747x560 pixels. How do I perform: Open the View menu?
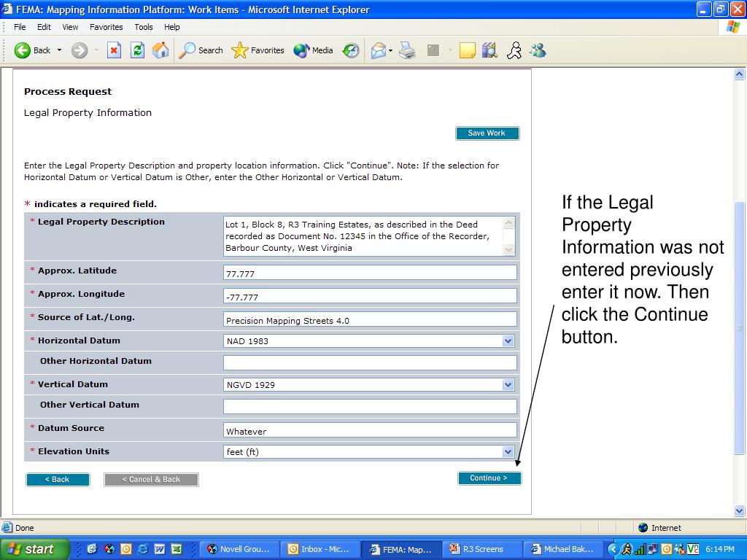tap(70, 27)
